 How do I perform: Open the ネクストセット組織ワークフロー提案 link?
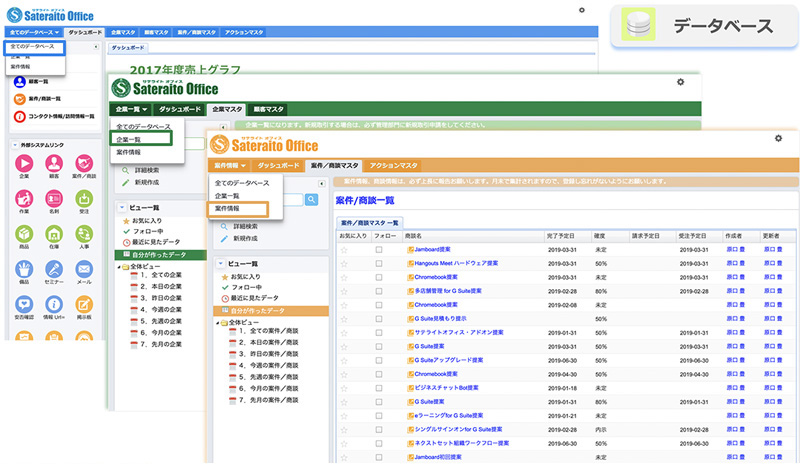coord(462,443)
